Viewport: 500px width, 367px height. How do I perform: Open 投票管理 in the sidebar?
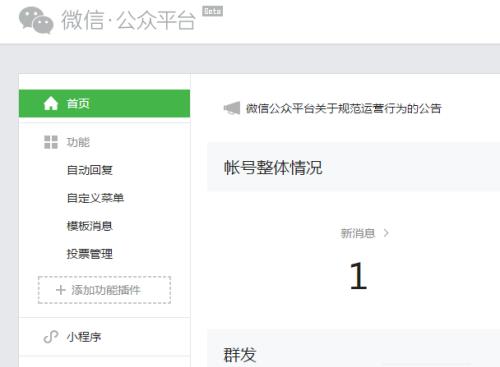tap(90, 254)
